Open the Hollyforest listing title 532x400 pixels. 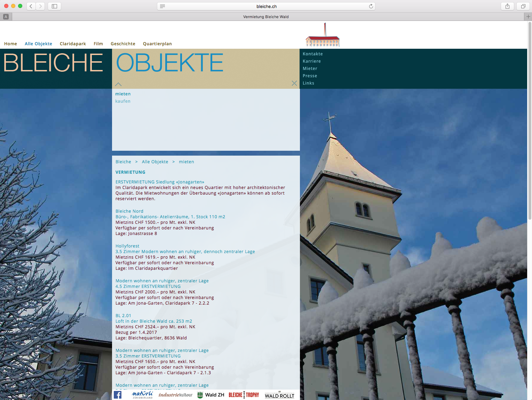click(127, 246)
